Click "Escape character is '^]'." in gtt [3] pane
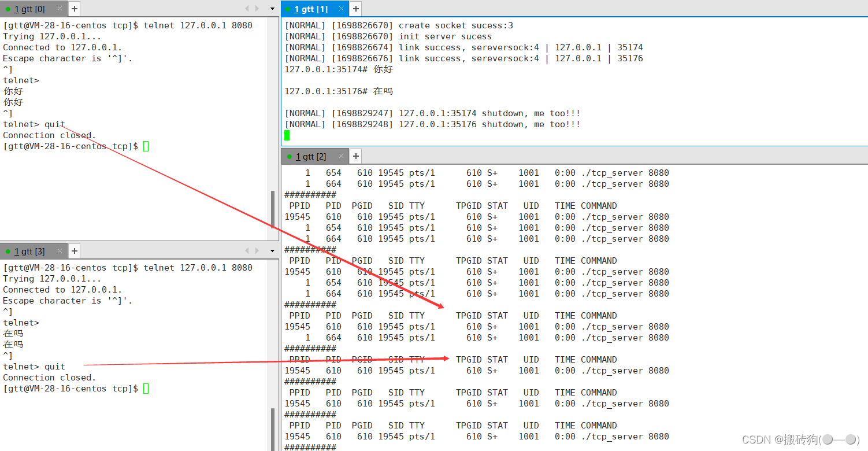The image size is (868, 451). (68, 301)
